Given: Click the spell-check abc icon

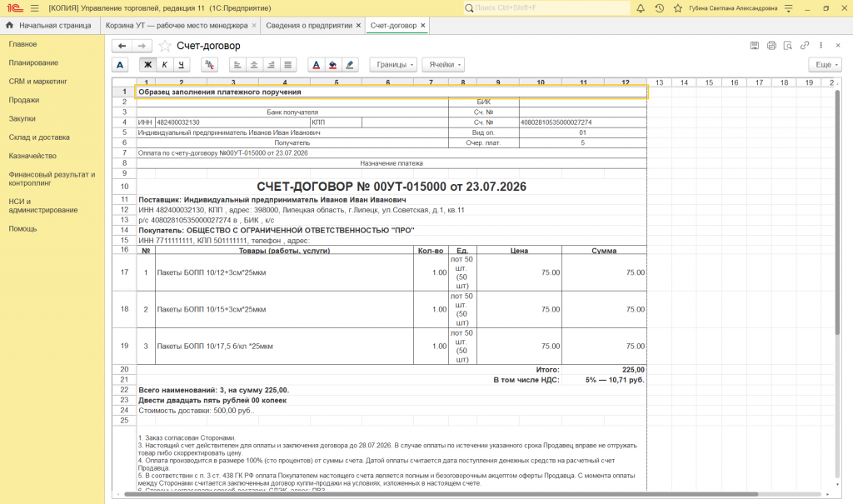Looking at the screenshot, I should (x=209, y=65).
